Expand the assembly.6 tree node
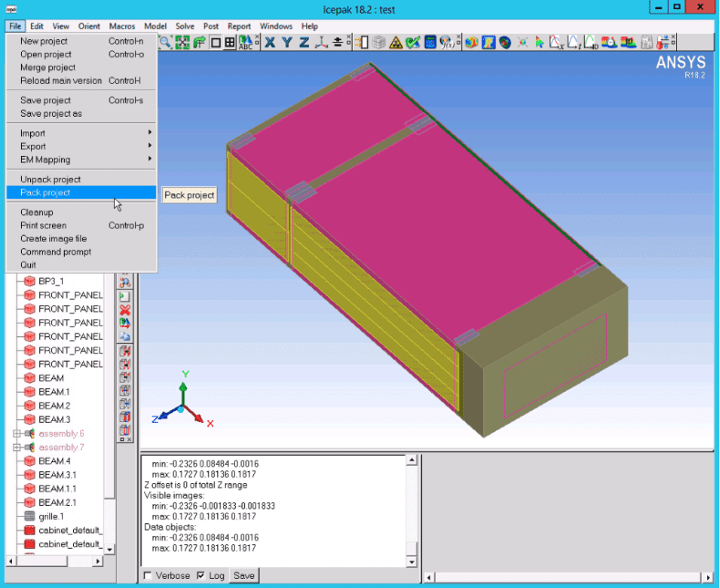 pyautogui.click(x=16, y=434)
